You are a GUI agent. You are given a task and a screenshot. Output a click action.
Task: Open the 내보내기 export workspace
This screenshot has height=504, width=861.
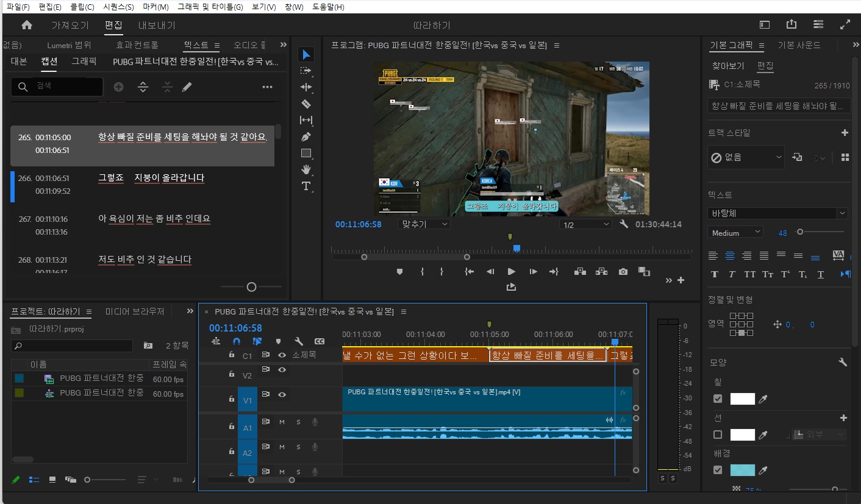coord(157,25)
